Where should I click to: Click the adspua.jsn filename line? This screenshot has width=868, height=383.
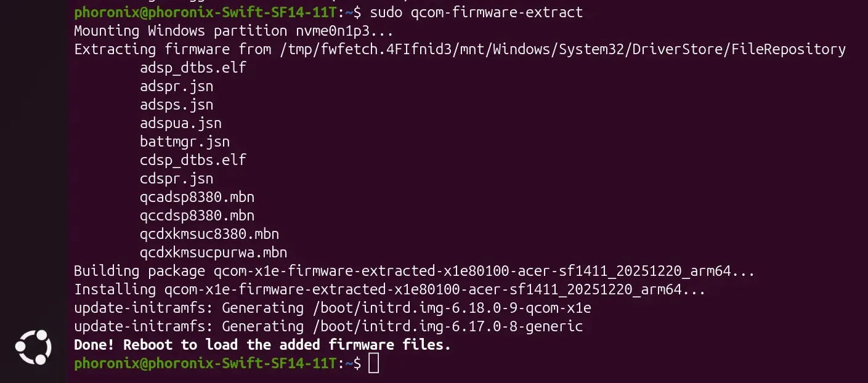180,123
